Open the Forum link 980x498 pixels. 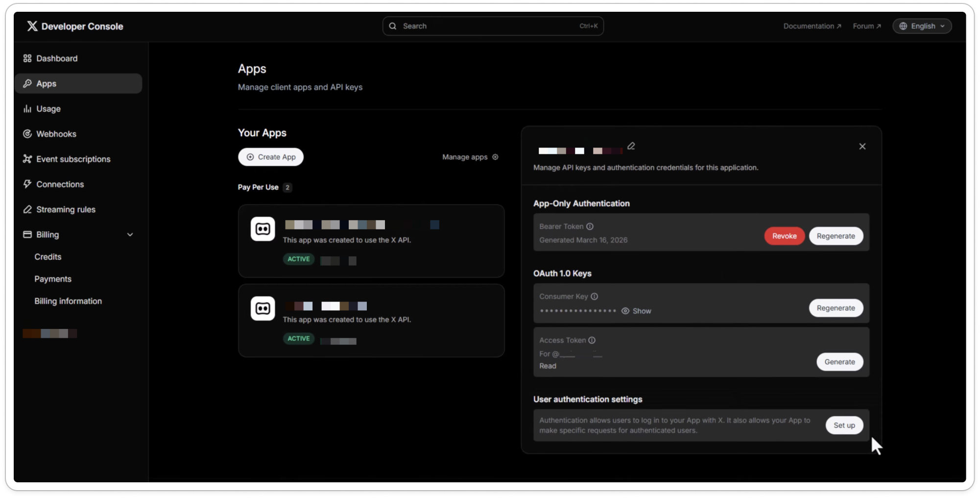tap(867, 26)
